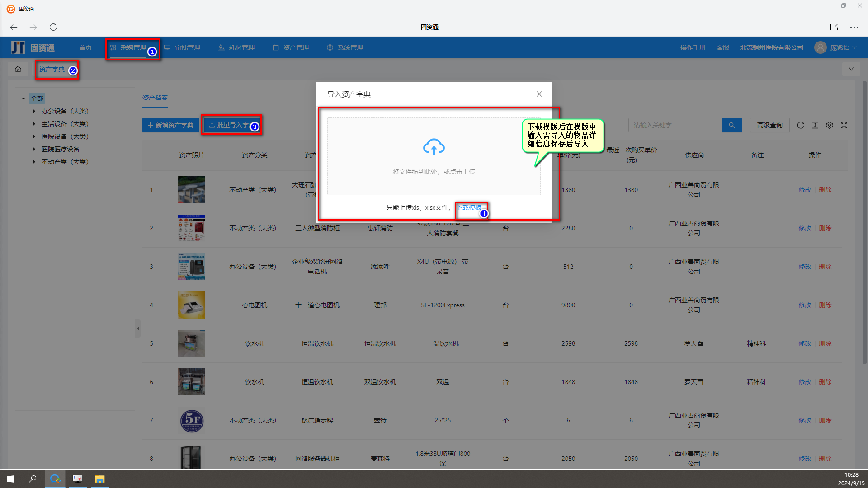This screenshot has height=488, width=868.
Task: Click the cloud upload icon in dialog
Action: 434,147
